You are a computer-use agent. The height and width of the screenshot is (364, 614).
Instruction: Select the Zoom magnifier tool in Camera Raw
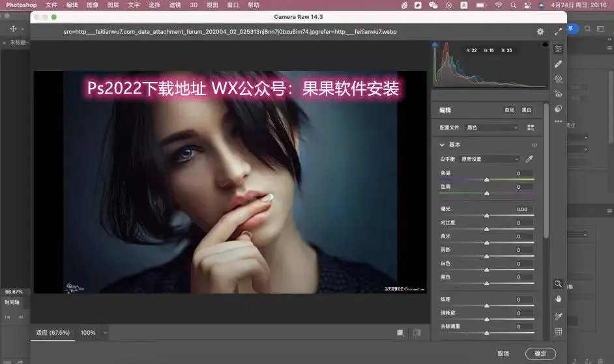click(x=559, y=284)
